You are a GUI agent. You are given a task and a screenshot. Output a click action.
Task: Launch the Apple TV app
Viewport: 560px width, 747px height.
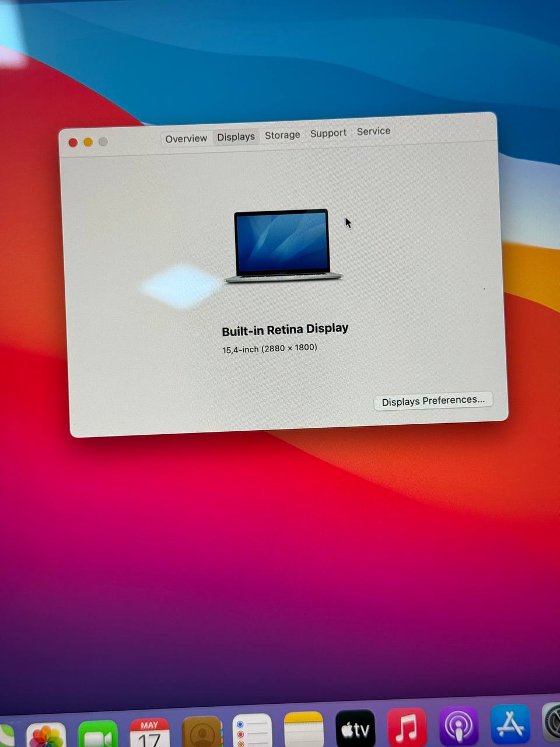355,728
